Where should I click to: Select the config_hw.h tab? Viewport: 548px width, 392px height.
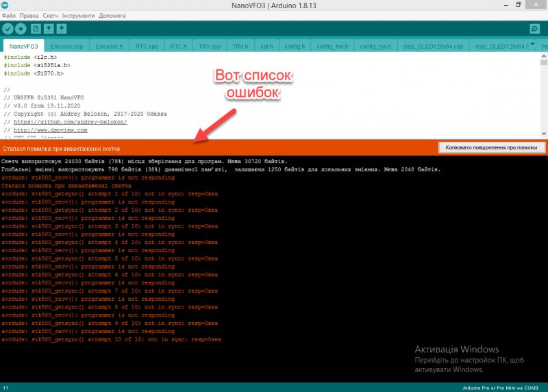pyautogui.click(x=332, y=47)
